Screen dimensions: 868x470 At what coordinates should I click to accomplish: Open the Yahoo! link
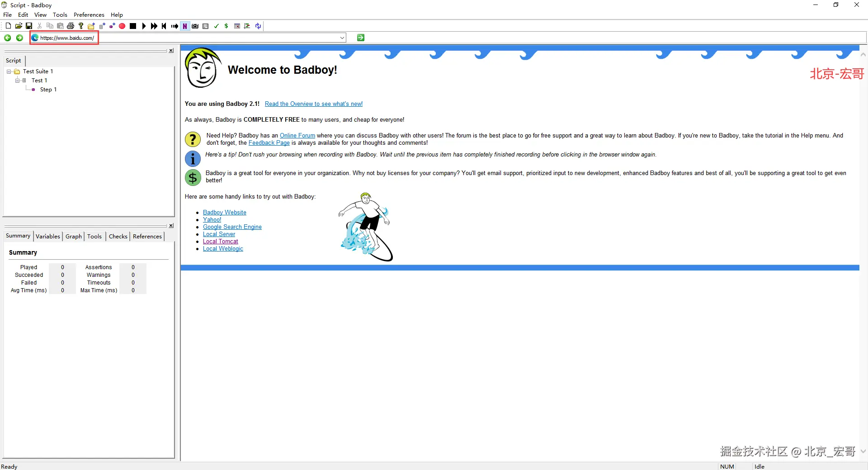(x=212, y=220)
